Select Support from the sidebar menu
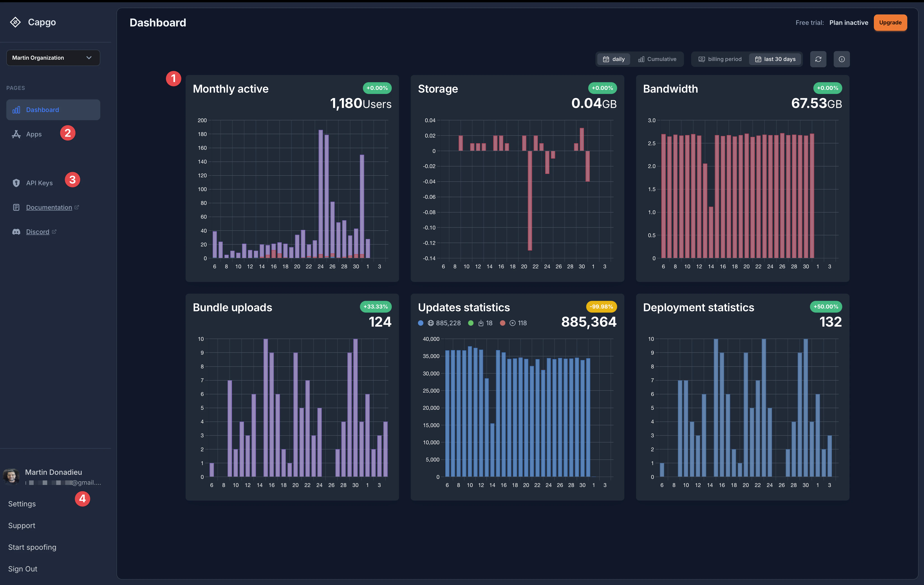This screenshot has width=924, height=585. 21,525
